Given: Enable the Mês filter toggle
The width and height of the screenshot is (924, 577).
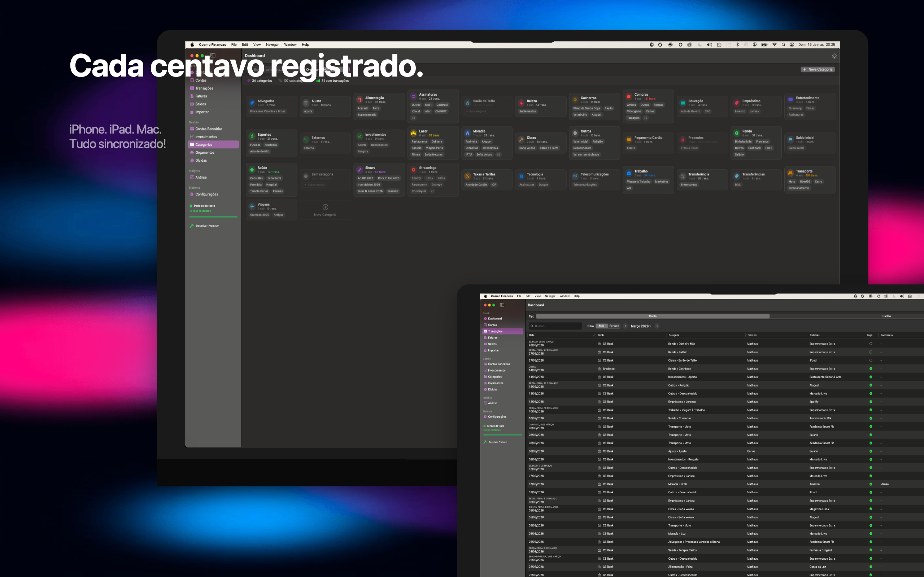Looking at the screenshot, I should [x=602, y=326].
